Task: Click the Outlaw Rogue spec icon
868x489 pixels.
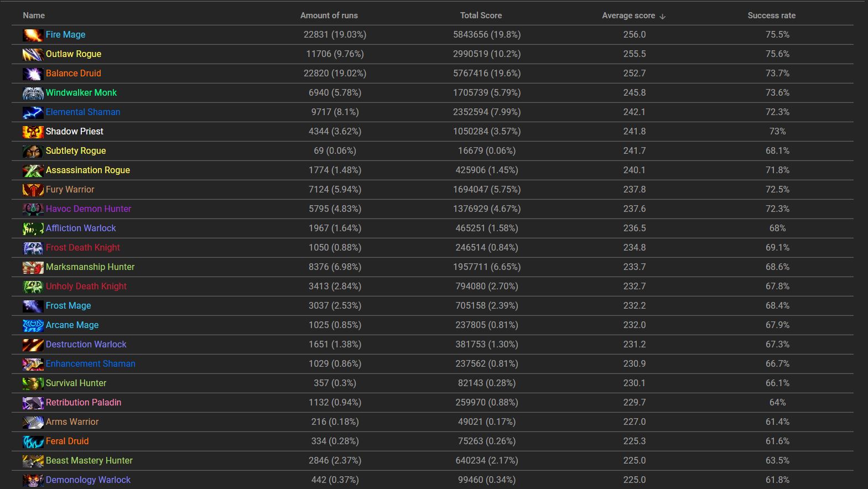Action: [33, 54]
